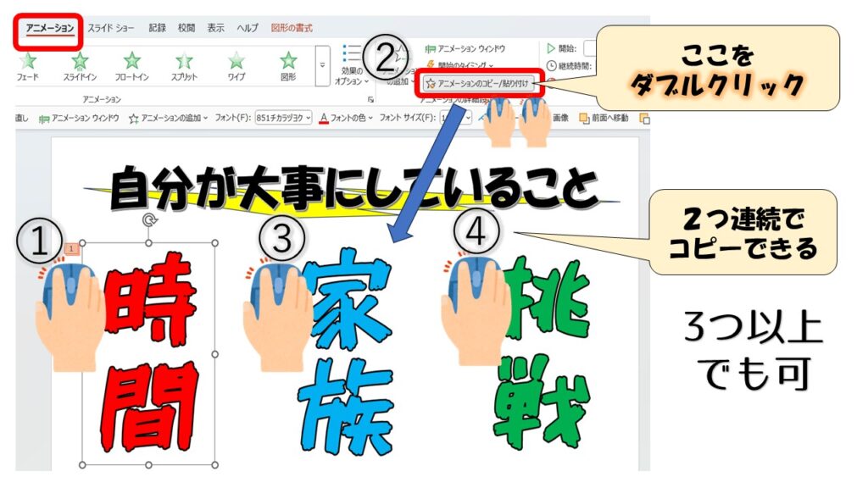
Task: Open the 図形の書式 ribbon tab
Action: click(293, 28)
